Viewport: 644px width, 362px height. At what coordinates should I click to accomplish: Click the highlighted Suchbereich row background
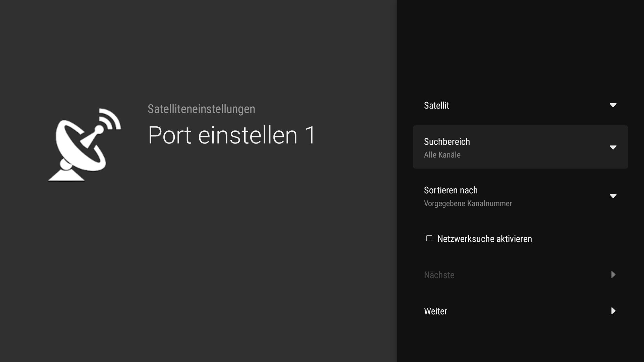[537, 147]
